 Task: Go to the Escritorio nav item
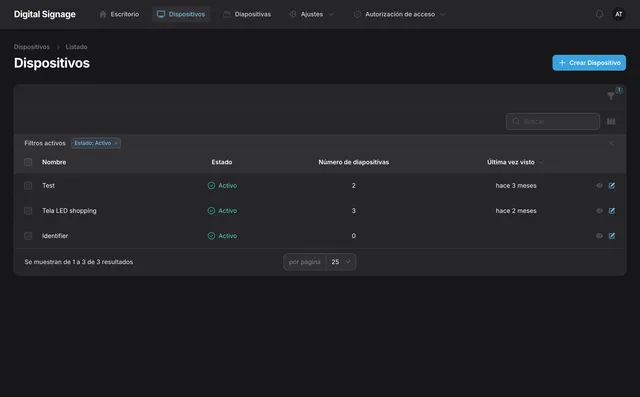(x=119, y=14)
